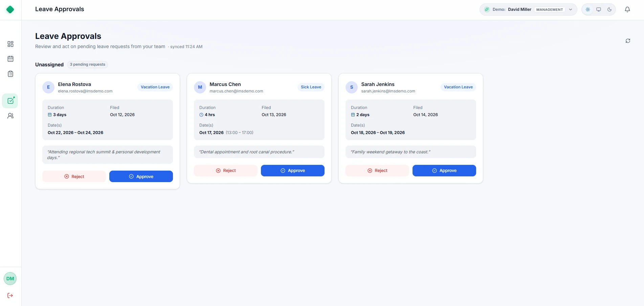Image resolution: width=644 pixels, height=306 pixels.
Task: Click Marcus Chen's avatar initial M
Action: tap(200, 87)
